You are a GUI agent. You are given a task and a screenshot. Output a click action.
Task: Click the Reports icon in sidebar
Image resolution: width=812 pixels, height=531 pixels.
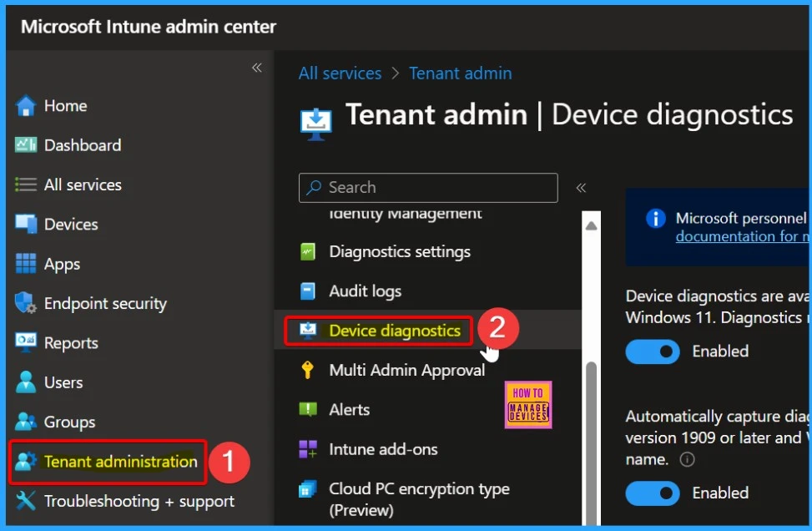click(x=25, y=342)
